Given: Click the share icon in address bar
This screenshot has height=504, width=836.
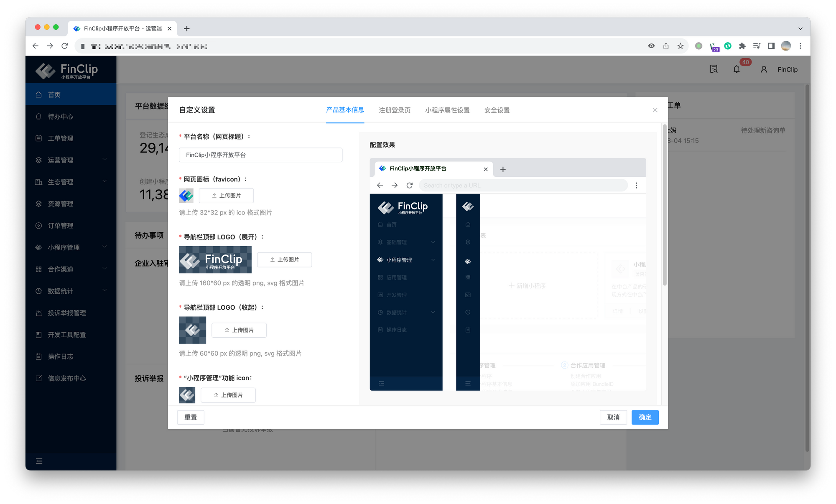Looking at the screenshot, I should click(x=666, y=46).
